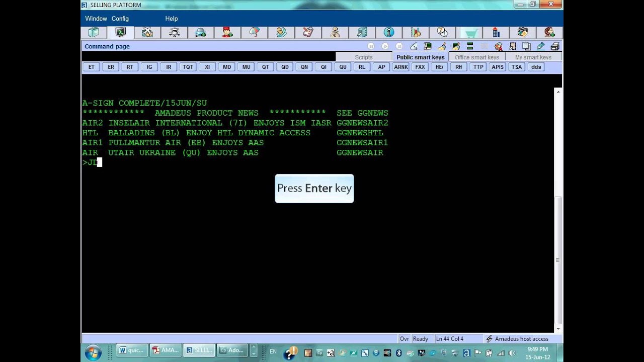The width and height of the screenshot is (644, 362).
Task: Switch to Office smart keys tab
Action: click(477, 57)
